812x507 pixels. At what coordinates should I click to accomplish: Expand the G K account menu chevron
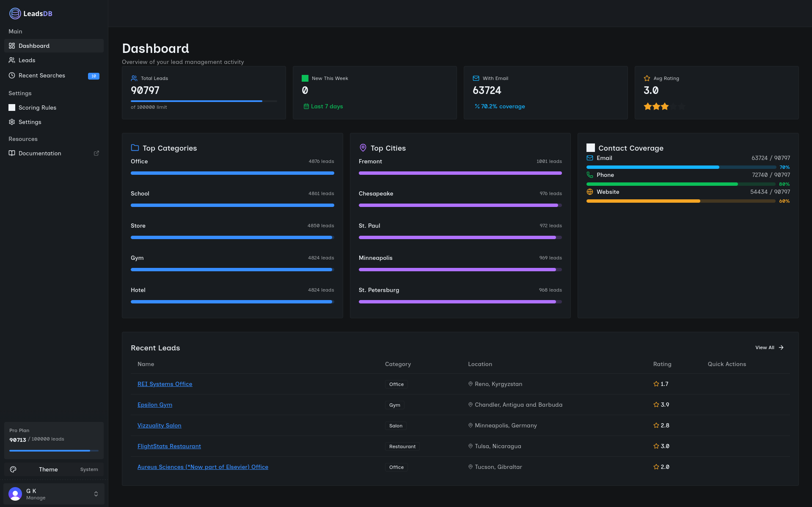point(96,494)
